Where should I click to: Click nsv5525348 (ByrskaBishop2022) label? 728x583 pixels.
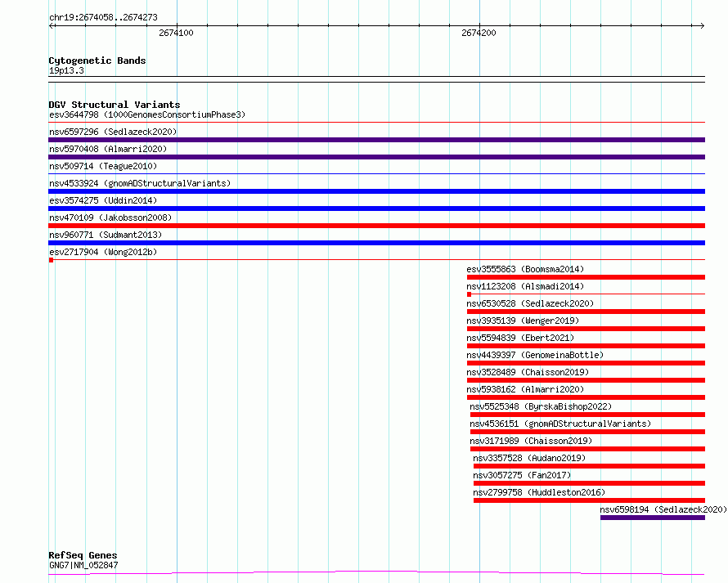[x=541, y=406]
